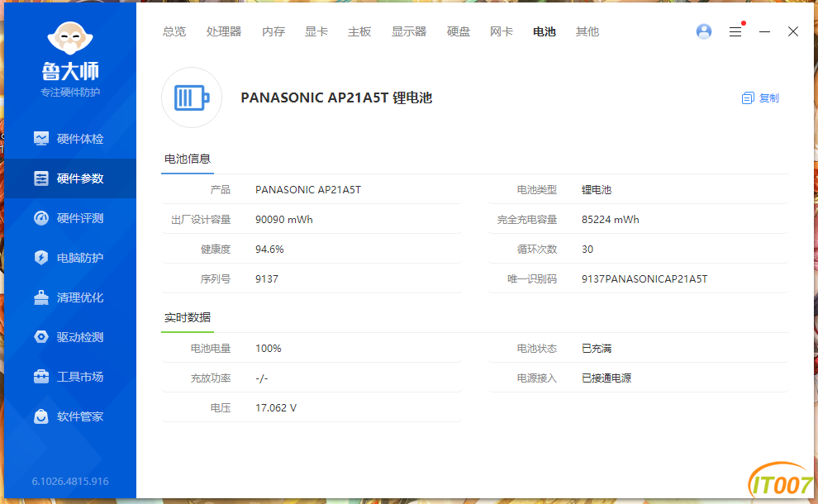818x504 pixels.
Task: Click the voltage value 17.062 V
Action: pyautogui.click(x=276, y=408)
